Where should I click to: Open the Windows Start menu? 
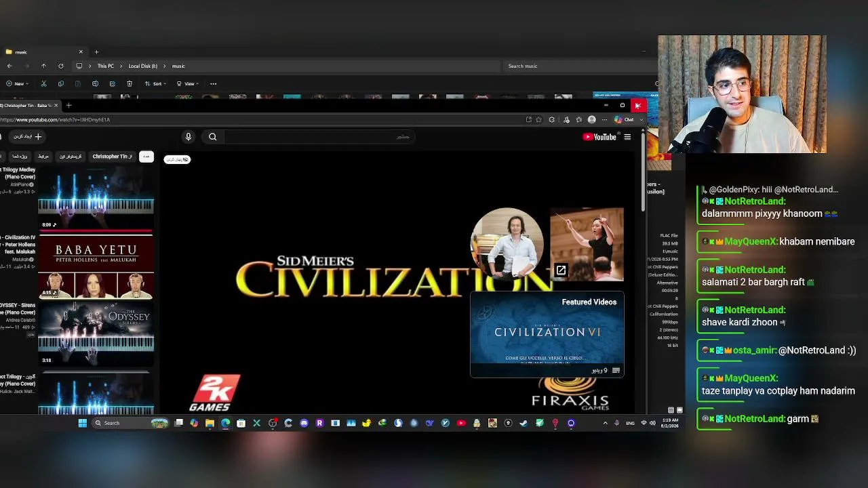(83, 423)
